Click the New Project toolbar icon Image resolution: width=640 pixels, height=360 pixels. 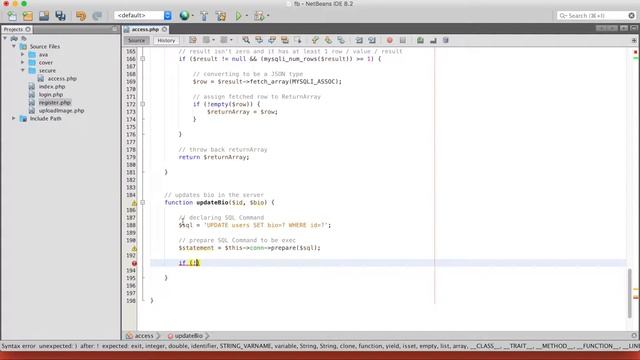(x=28, y=16)
